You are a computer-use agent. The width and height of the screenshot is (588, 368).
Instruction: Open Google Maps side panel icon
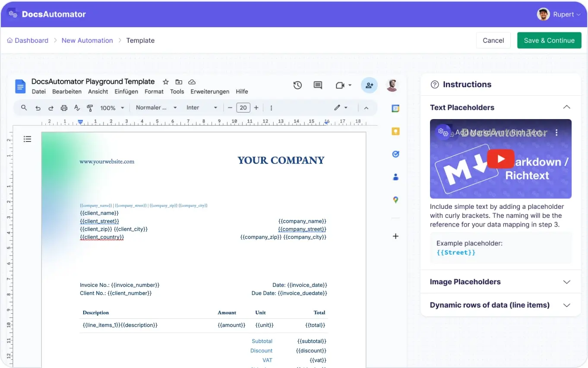(395, 200)
